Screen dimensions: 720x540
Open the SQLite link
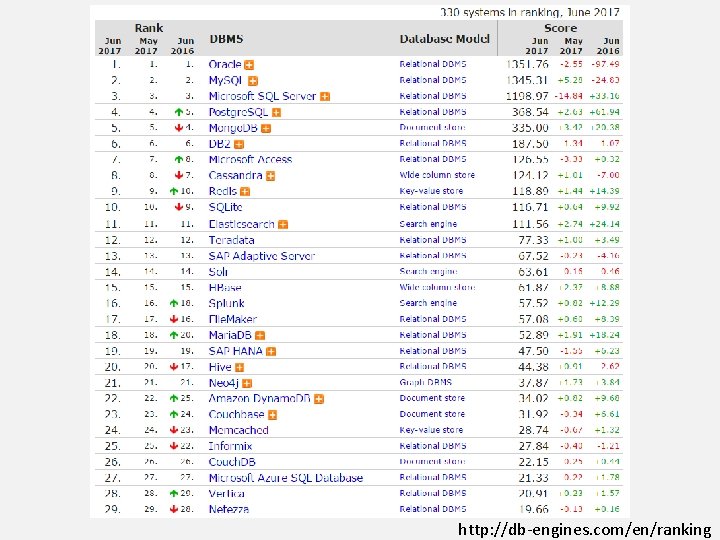click(x=225, y=207)
